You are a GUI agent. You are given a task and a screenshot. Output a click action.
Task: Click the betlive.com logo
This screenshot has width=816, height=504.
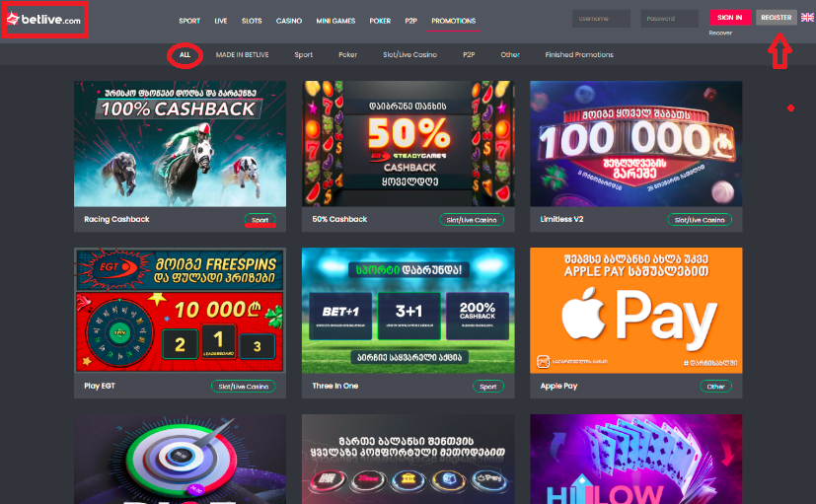44,20
